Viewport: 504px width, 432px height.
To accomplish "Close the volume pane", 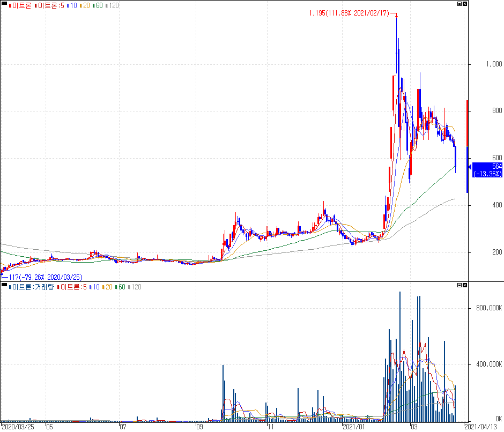I will (465, 285).
